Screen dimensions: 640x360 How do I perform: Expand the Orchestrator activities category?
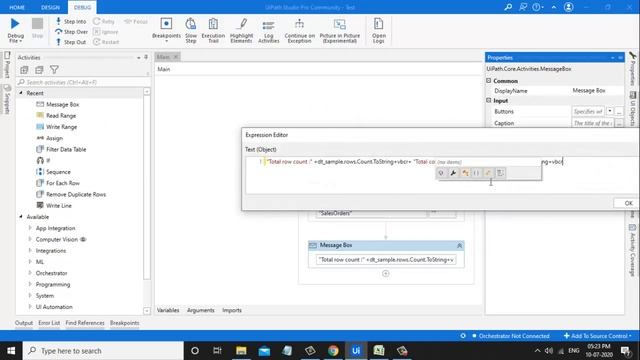pyautogui.click(x=30, y=273)
